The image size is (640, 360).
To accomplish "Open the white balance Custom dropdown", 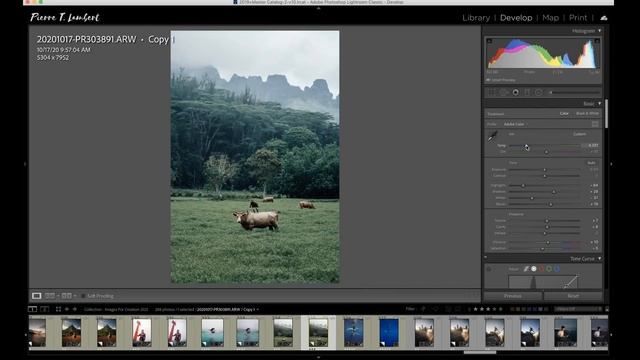I will tap(580, 134).
